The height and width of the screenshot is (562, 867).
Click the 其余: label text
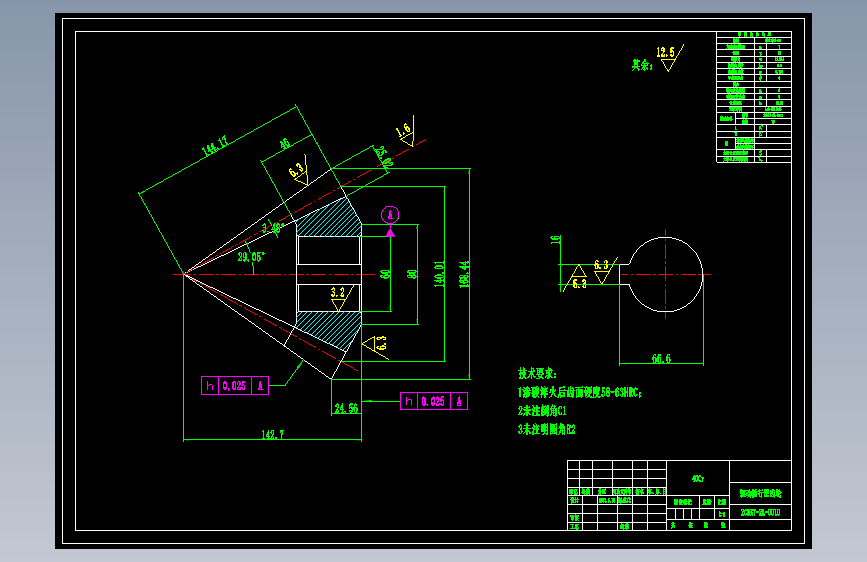(x=642, y=65)
